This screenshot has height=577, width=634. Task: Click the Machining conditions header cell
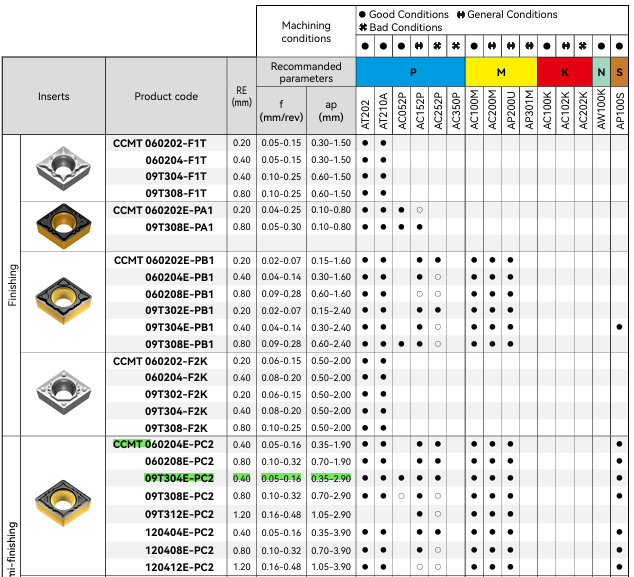[x=306, y=32]
